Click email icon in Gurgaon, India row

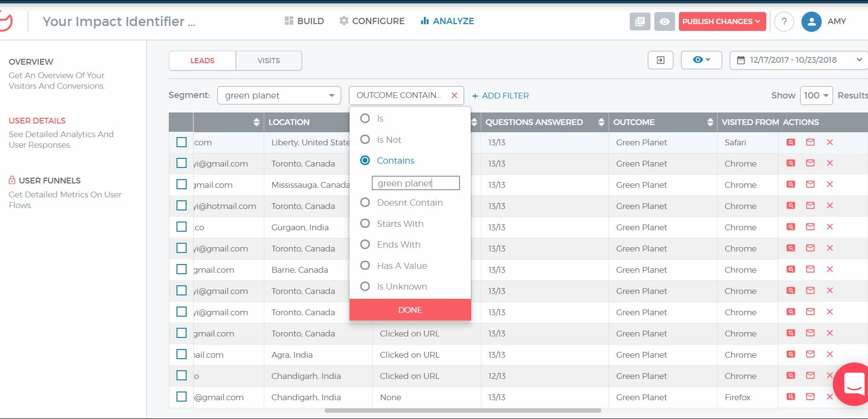point(810,227)
